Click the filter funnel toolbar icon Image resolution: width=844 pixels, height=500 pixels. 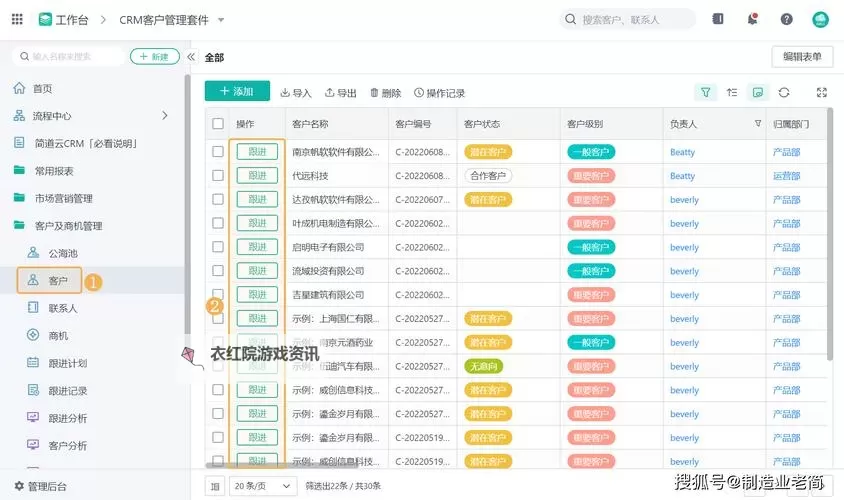click(x=705, y=93)
